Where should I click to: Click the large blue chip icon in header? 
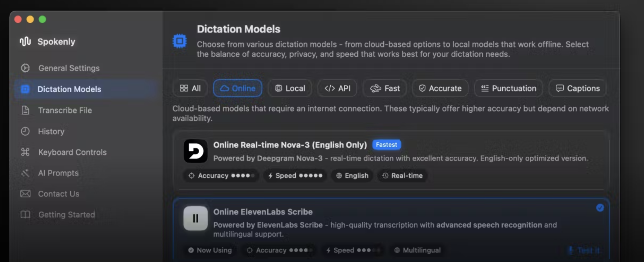pos(179,41)
